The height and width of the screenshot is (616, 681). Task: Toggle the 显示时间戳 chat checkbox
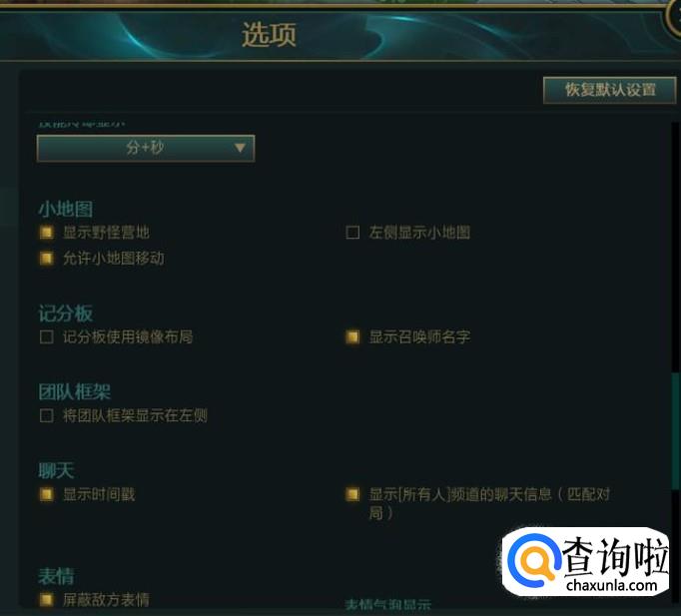[x=47, y=494]
